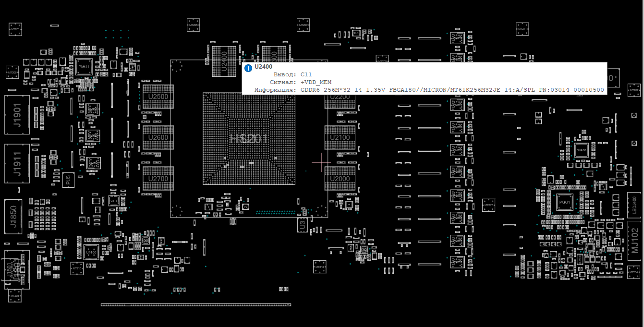Select mounting hole MT206
Screen dimensions: 644x327
12,73
